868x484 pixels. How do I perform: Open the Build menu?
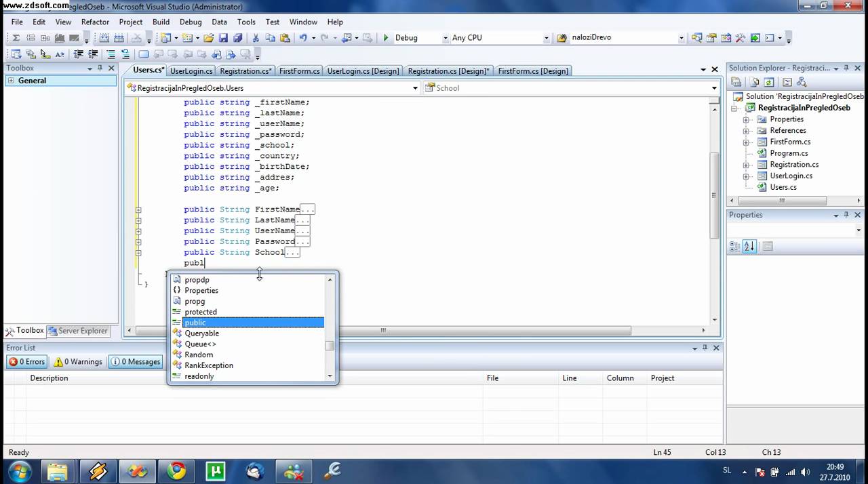coord(161,22)
